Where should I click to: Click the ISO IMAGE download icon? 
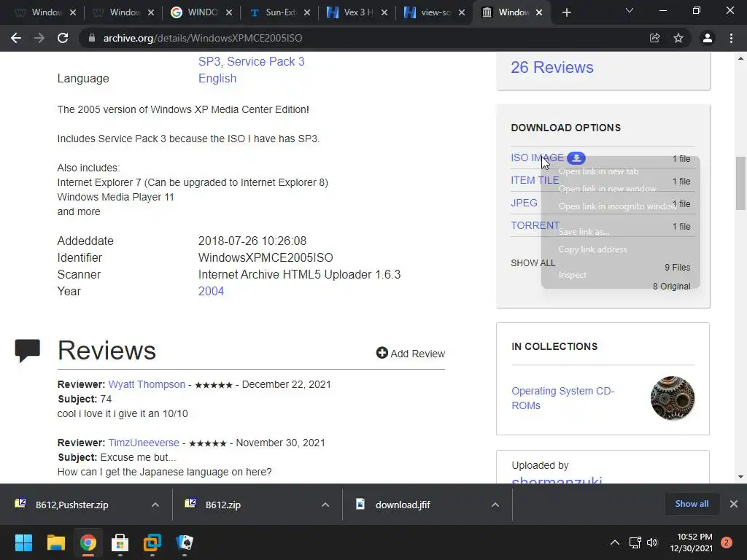coord(576,157)
